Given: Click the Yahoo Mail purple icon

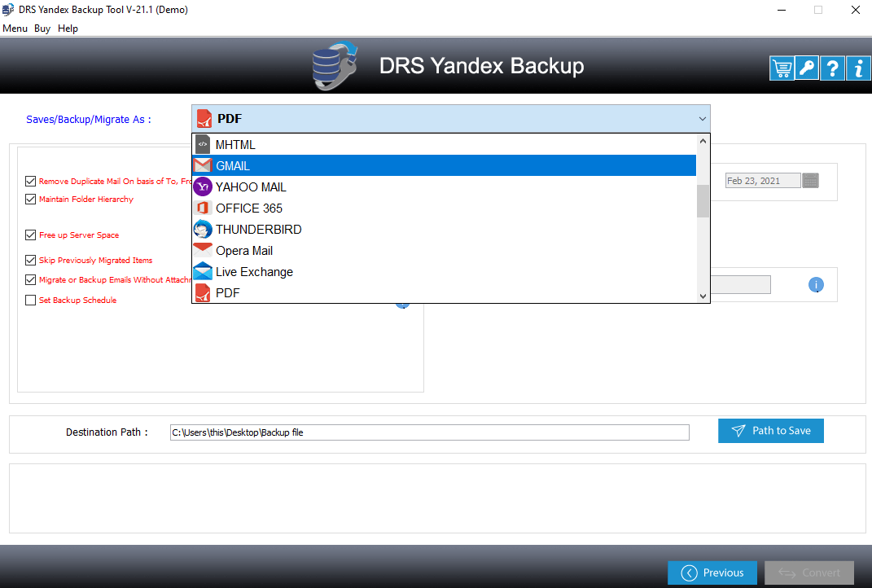Looking at the screenshot, I should tap(203, 187).
